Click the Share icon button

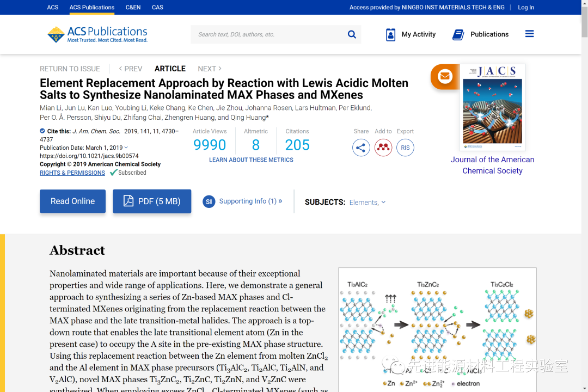pos(361,148)
